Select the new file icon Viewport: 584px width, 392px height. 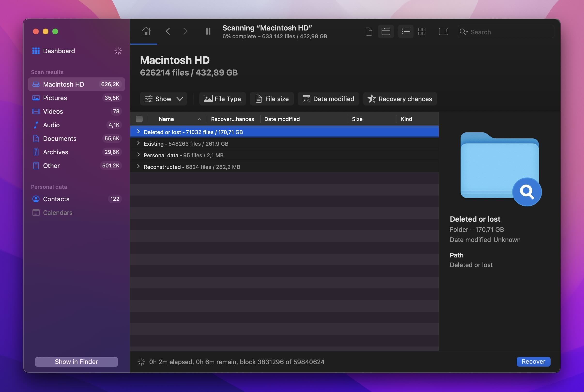click(x=368, y=31)
